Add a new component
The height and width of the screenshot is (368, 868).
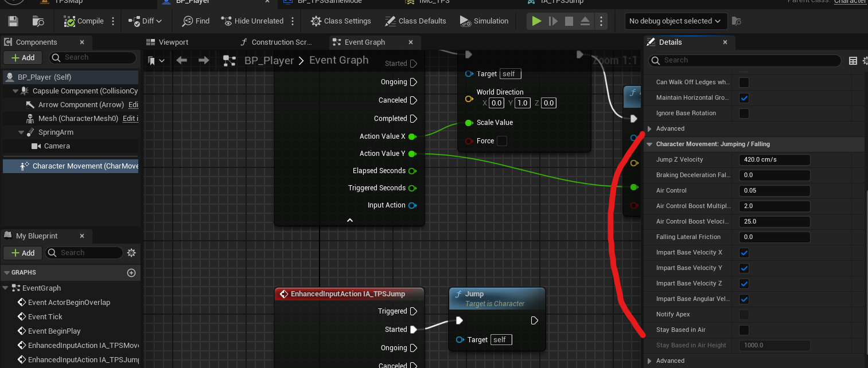coord(22,57)
